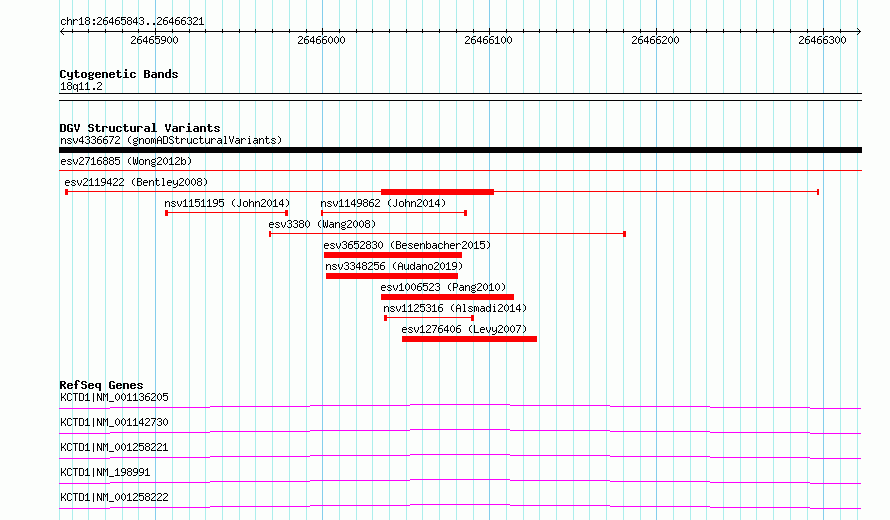Open gene transcript KCTD1|NM_001258221

[114, 447]
